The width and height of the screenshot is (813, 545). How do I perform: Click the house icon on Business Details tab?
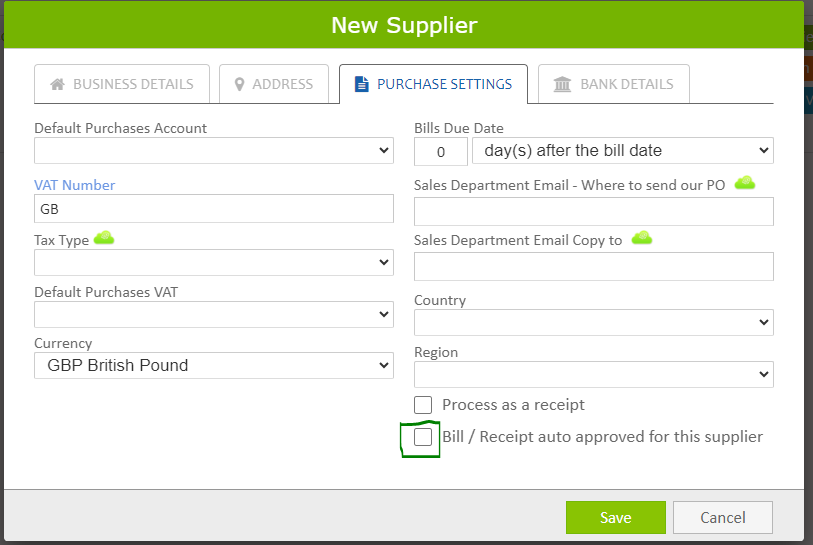click(58, 85)
